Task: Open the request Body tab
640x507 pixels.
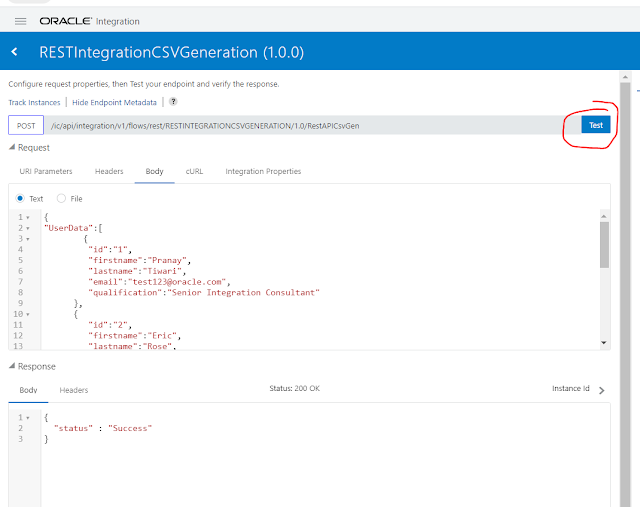Action: [154, 171]
